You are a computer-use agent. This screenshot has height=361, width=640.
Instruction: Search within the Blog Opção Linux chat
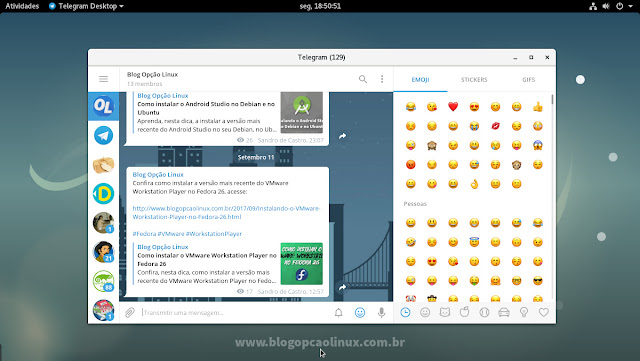pos(362,79)
